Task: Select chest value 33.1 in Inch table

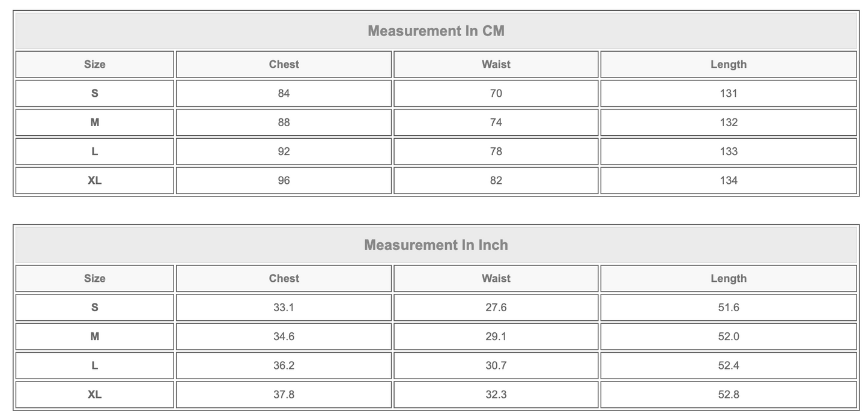Action: point(284,307)
